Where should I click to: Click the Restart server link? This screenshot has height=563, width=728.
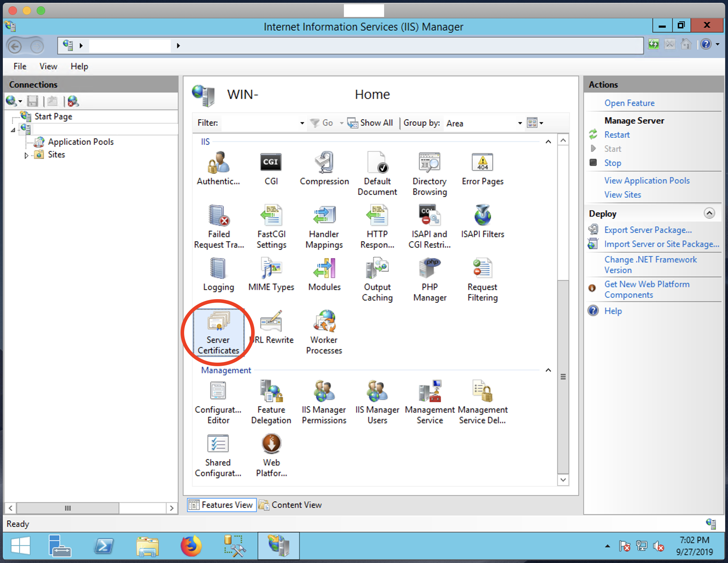pyautogui.click(x=617, y=135)
